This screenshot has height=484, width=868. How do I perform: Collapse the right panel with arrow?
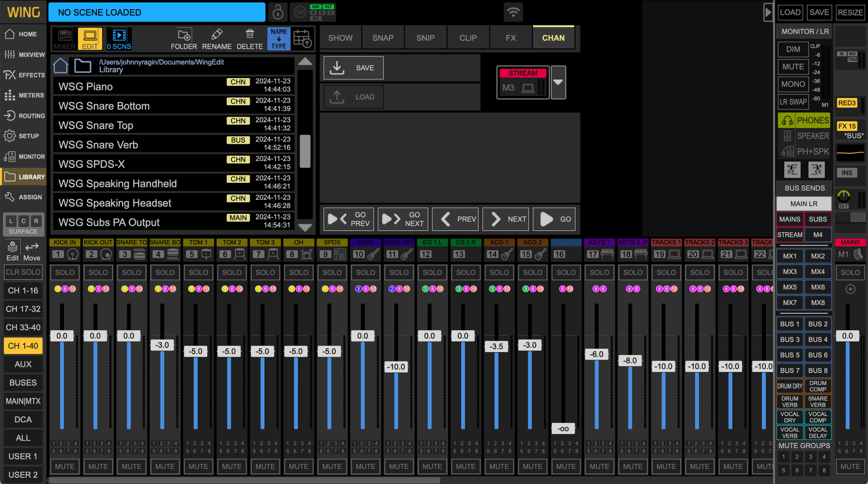pos(768,12)
